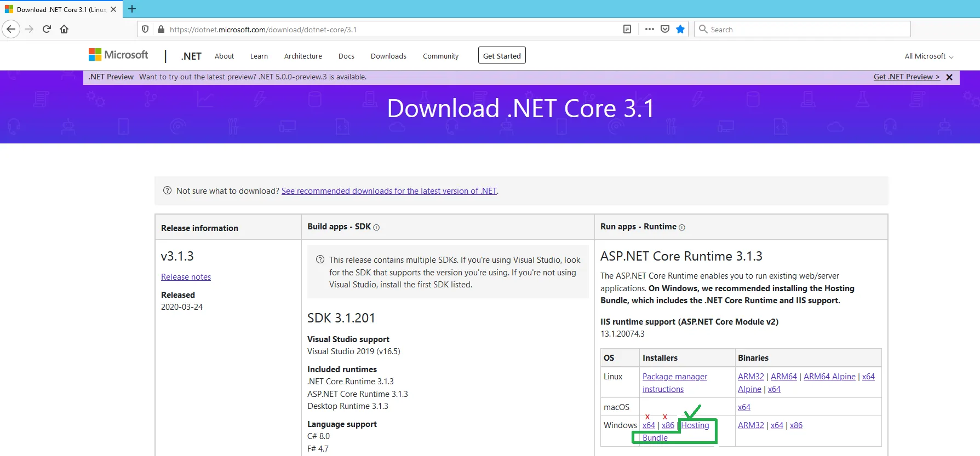Download the Windows x64 installer
980x456 pixels.
649,425
